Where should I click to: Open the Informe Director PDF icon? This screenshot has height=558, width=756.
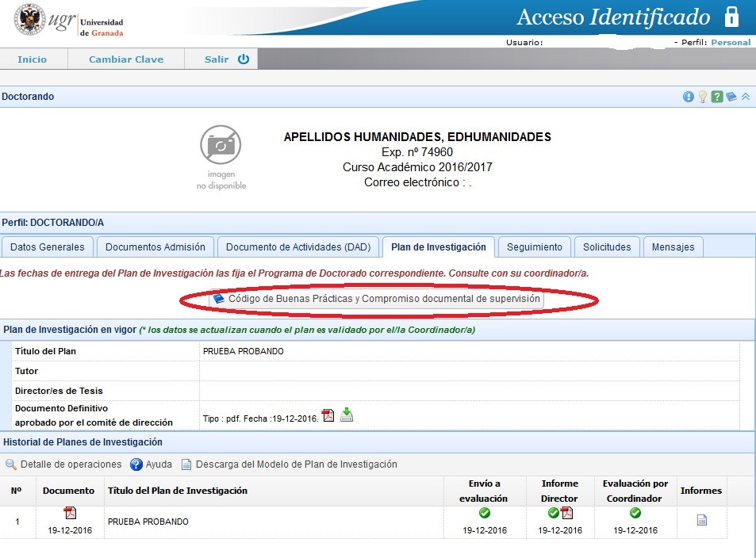566,514
